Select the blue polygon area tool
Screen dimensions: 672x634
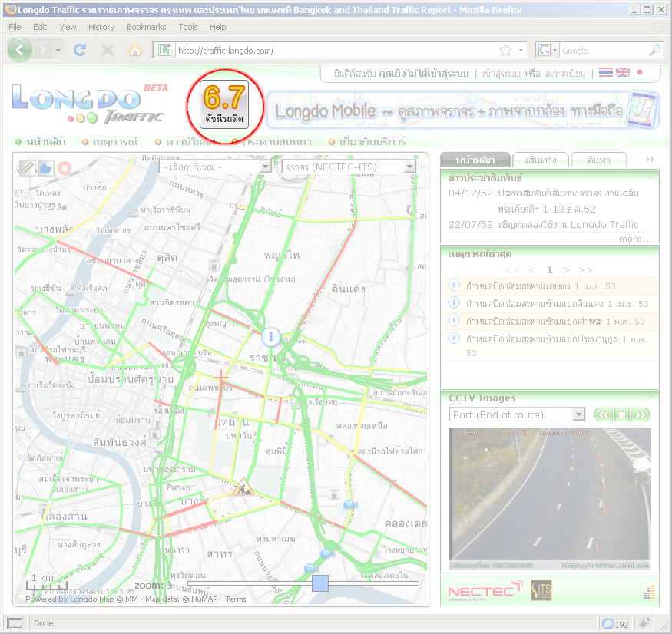pos(45,168)
